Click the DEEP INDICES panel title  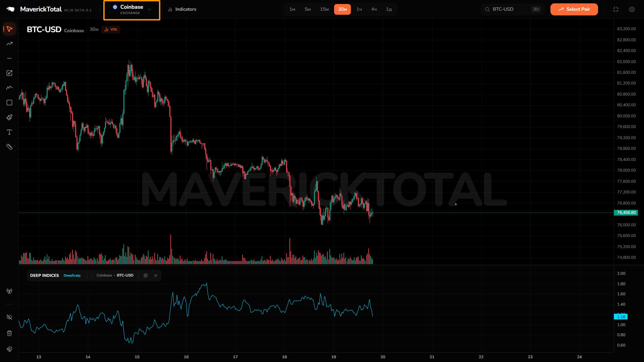pyautogui.click(x=45, y=276)
